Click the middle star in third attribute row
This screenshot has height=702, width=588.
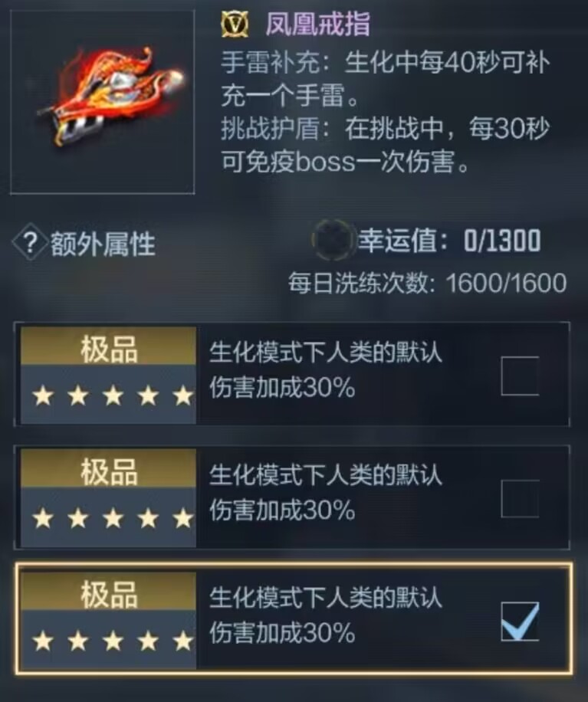(x=113, y=641)
